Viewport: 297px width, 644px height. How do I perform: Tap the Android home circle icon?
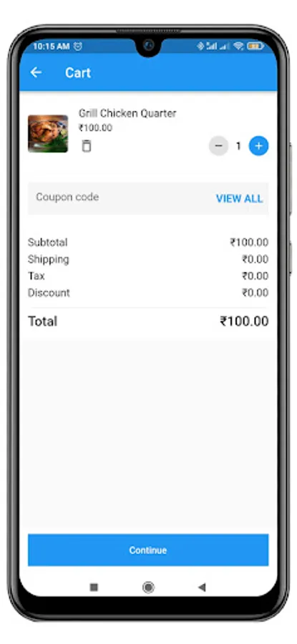click(x=148, y=587)
